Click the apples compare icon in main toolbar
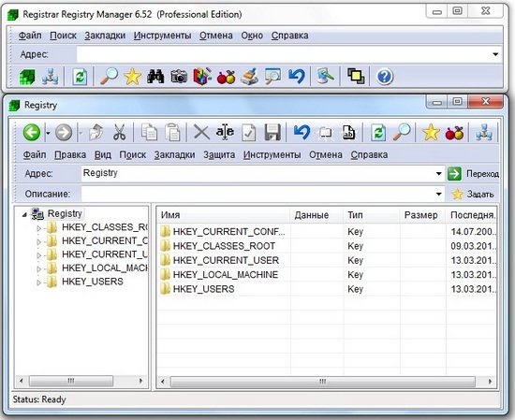Screen dimensions: 515x420 [226, 77]
